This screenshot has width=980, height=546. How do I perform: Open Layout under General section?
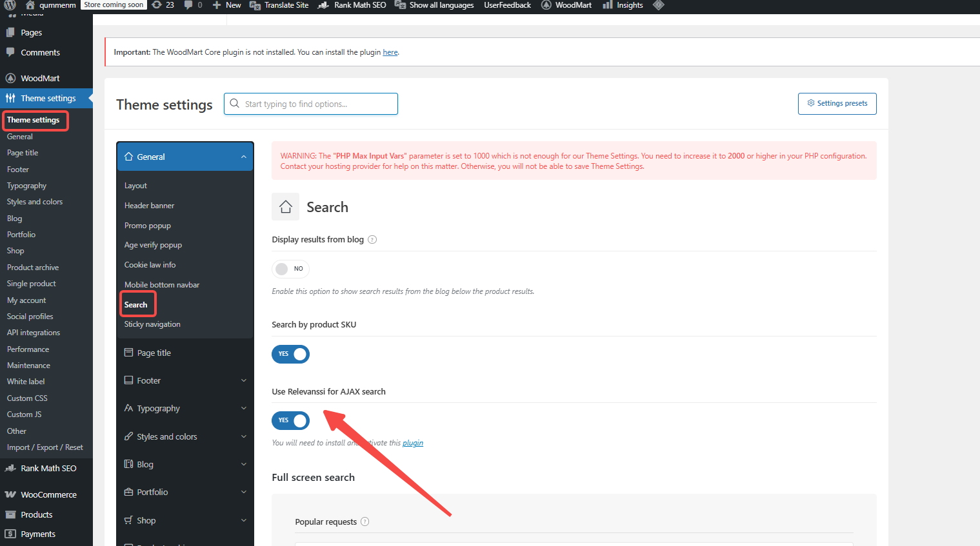coord(135,186)
